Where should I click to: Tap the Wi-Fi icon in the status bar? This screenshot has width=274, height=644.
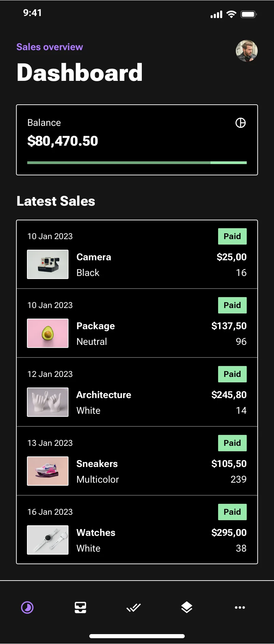pyautogui.click(x=232, y=14)
